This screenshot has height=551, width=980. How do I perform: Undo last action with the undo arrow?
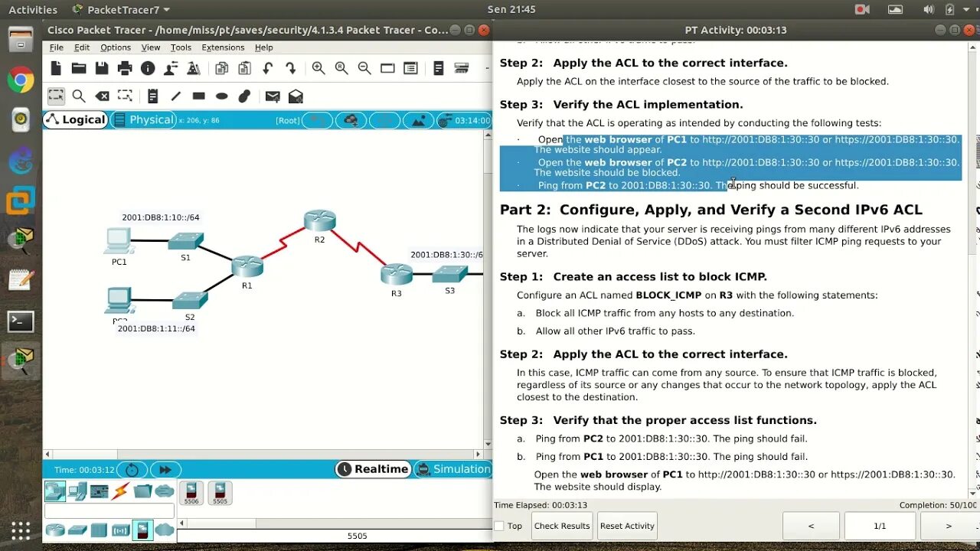point(267,68)
